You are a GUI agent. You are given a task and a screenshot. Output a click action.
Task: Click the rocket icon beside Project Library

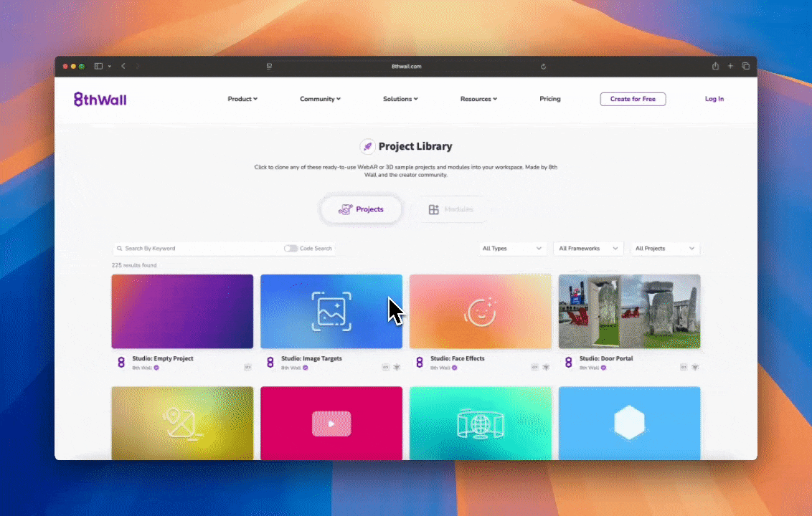(367, 146)
